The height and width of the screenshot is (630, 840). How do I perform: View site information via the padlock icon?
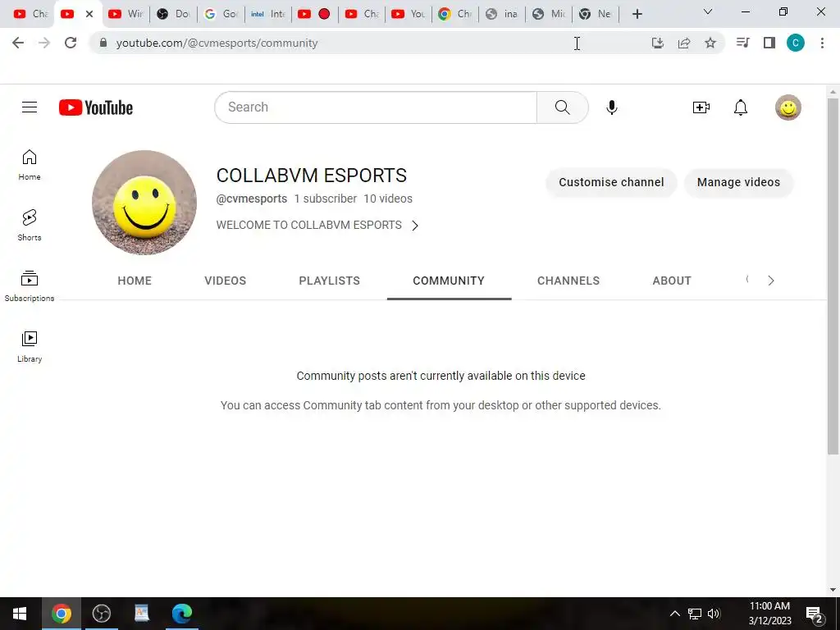click(103, 43)
